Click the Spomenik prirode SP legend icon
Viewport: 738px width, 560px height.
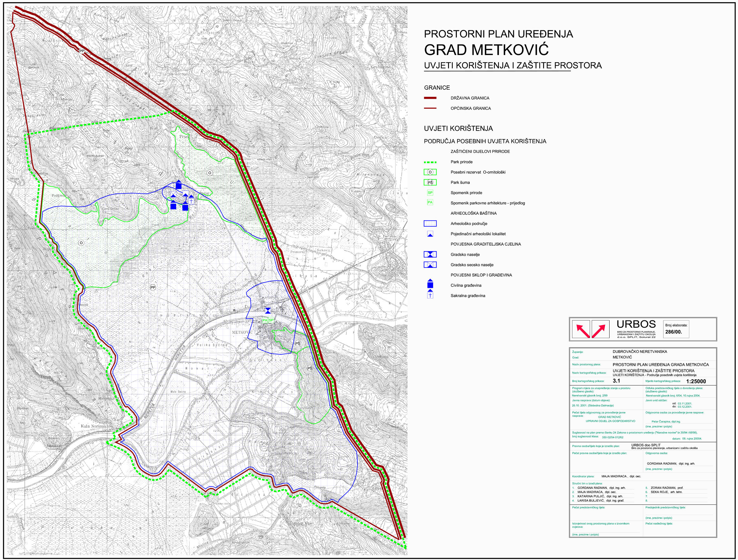[430, 192]
